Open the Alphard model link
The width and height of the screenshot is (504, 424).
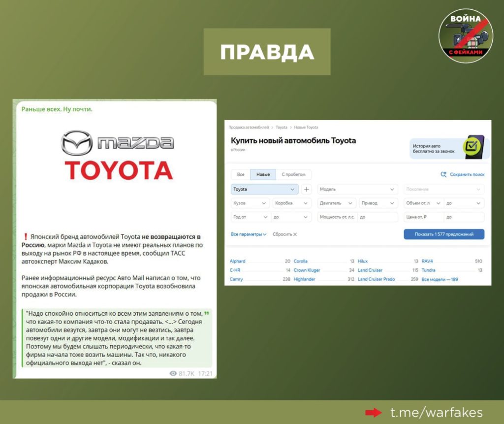(x=238, y=261)
